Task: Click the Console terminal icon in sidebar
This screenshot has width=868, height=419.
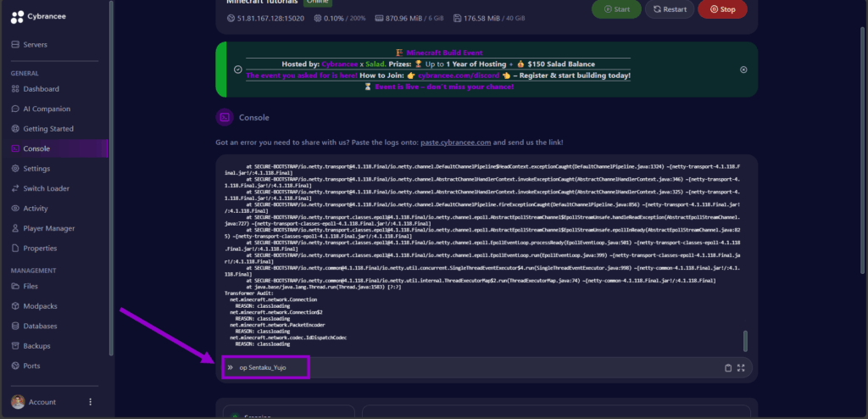Action: pos(15,148)
